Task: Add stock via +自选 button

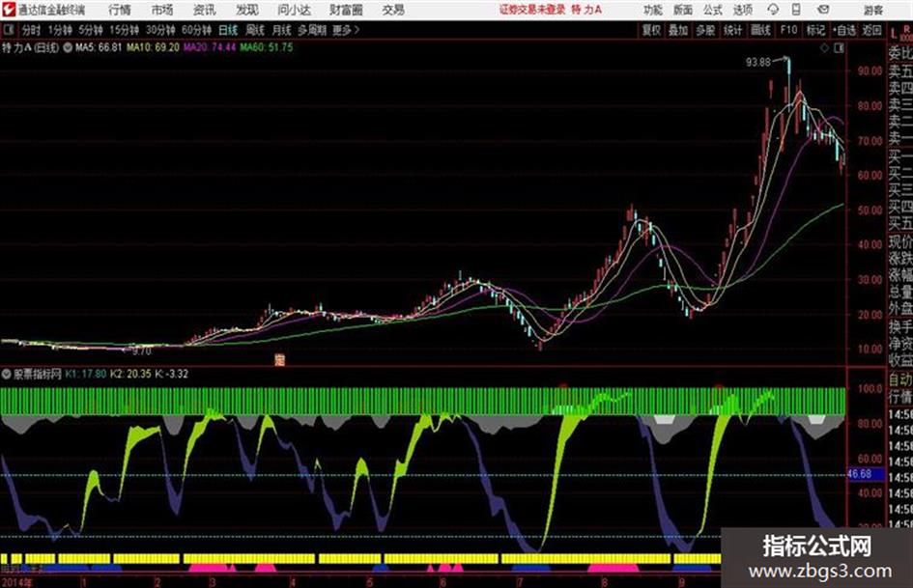Action: click(844, 30)
